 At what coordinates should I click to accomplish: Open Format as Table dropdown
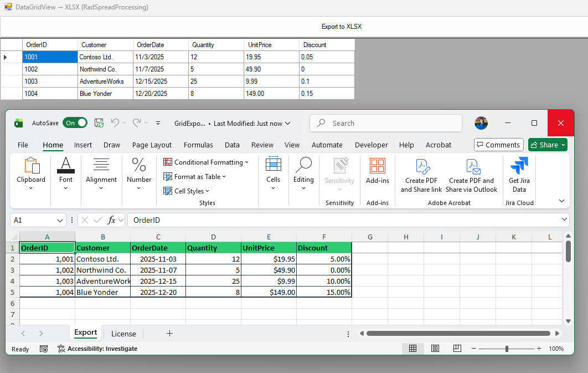195,177
